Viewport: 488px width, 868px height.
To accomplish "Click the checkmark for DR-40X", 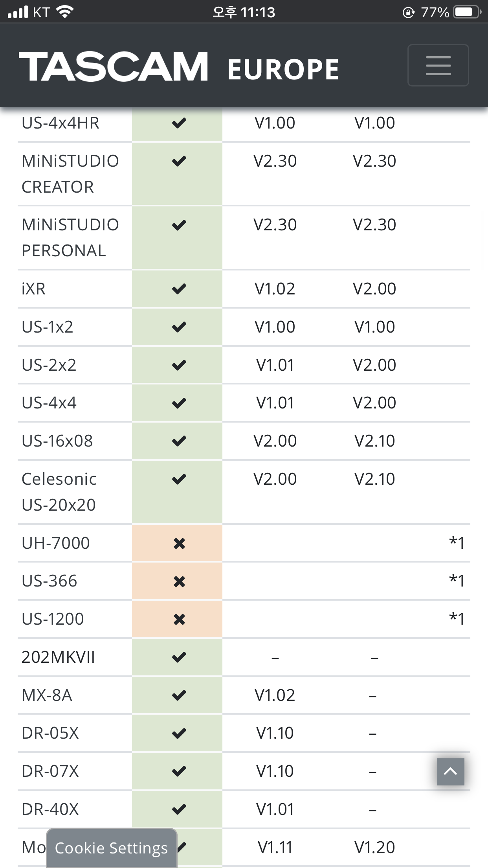I will (x=179, y=809).
